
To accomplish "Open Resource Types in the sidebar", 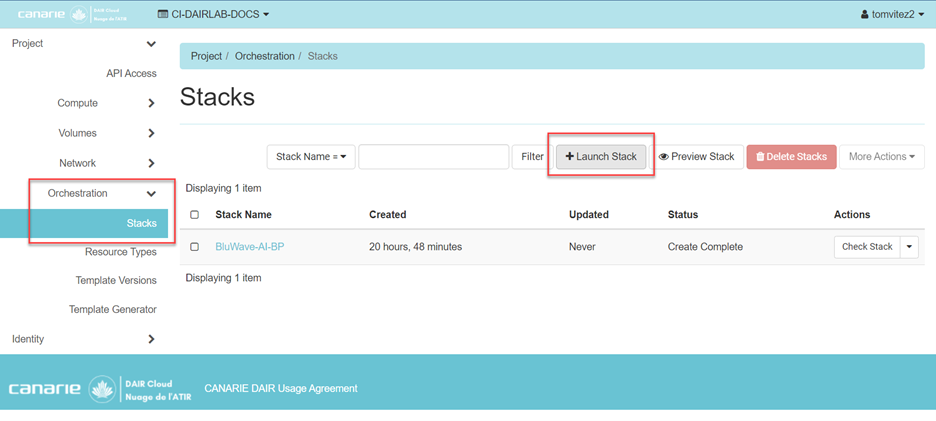I will [120, 252].
